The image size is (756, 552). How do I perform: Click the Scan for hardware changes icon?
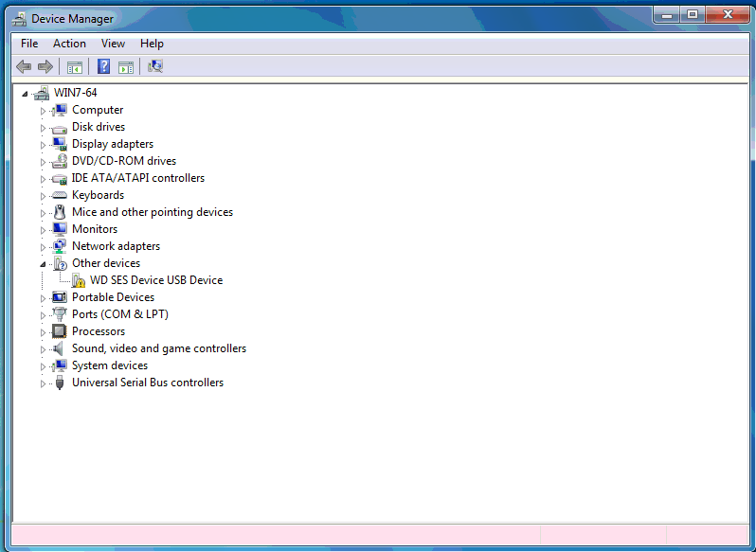[x=155, y=66]
